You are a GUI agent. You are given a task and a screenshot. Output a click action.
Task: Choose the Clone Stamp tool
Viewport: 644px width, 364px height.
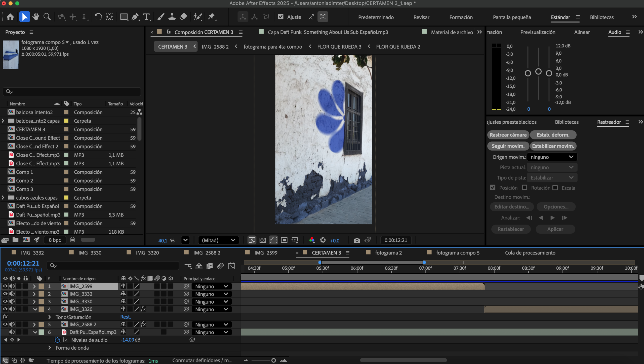172,17
